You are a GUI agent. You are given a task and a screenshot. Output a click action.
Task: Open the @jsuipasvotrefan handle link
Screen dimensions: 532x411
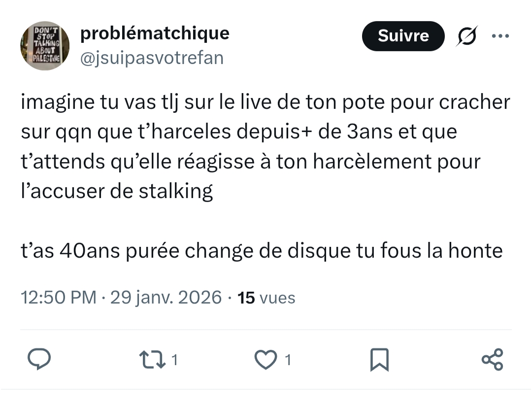coord(151,58)
